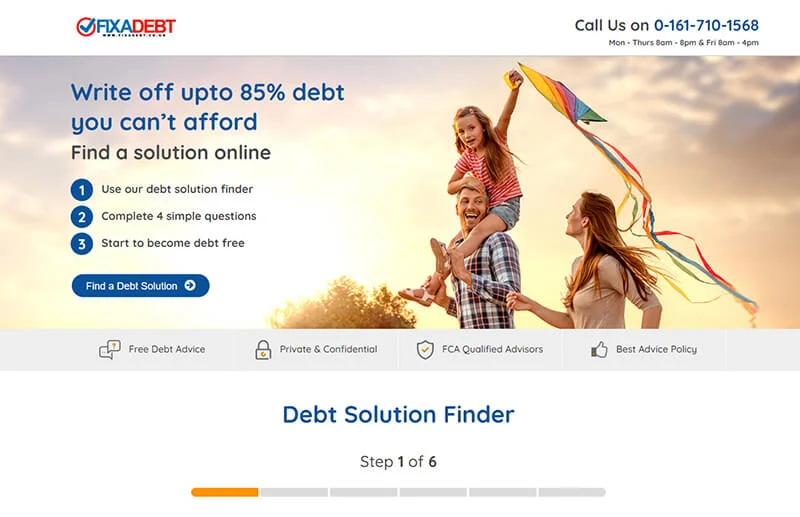Click the shield icon for FCA Qualified Advisors
The image size is (800, 517).
(x=425, y=350)
